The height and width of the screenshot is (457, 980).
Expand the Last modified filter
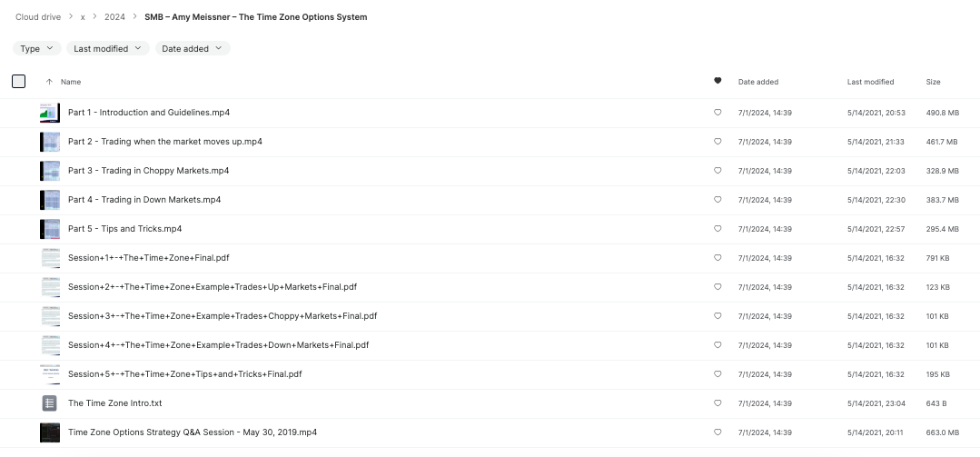108,48
